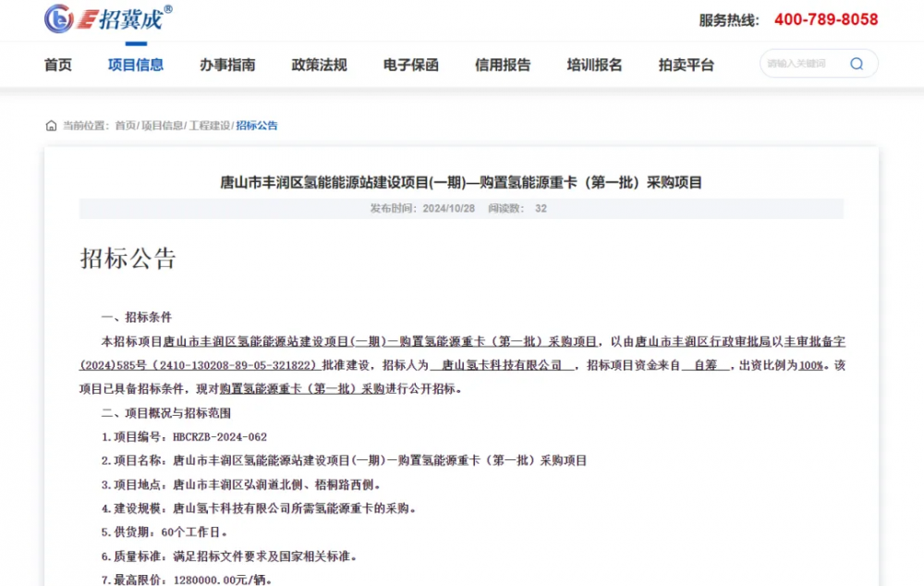
Task: Click the 首页 breadcrumb link
Action: point(125,126)
